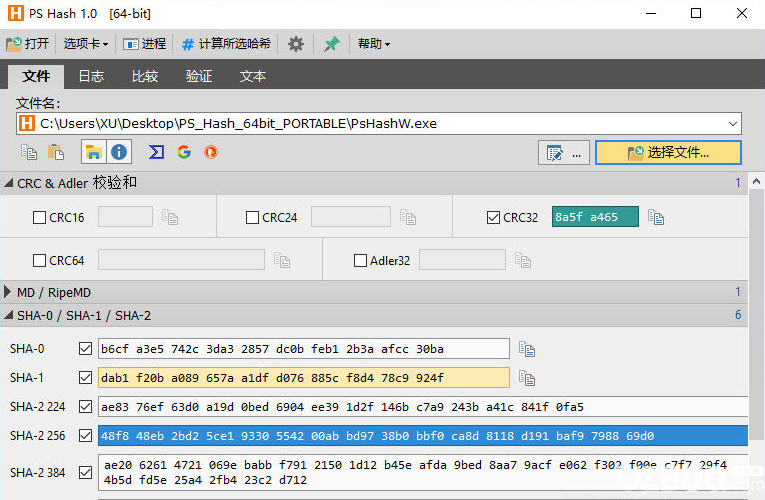The width and height of the screenshot is (765, 500).
Task: Switch to the 验证 tab
Action: (x=199, y=76)
